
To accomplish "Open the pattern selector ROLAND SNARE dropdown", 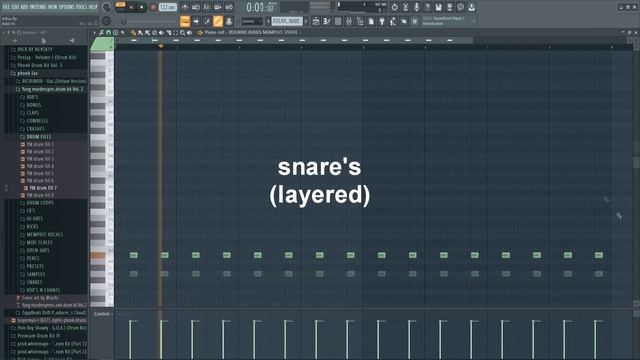I will [287, 21].
